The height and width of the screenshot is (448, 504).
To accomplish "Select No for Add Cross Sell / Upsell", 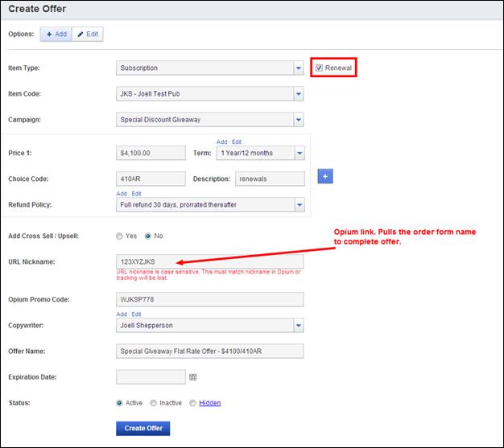I will pos(148,236).
